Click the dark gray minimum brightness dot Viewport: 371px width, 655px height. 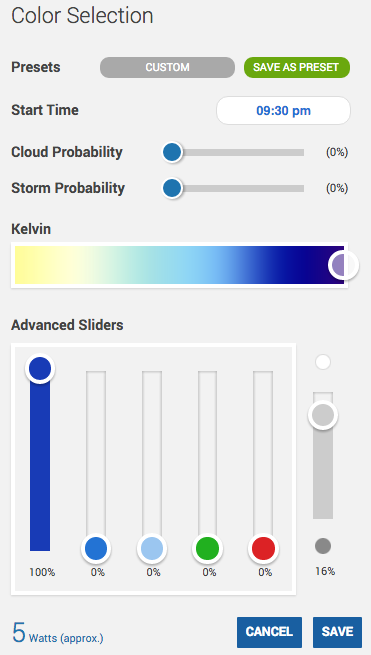(323, 546)
